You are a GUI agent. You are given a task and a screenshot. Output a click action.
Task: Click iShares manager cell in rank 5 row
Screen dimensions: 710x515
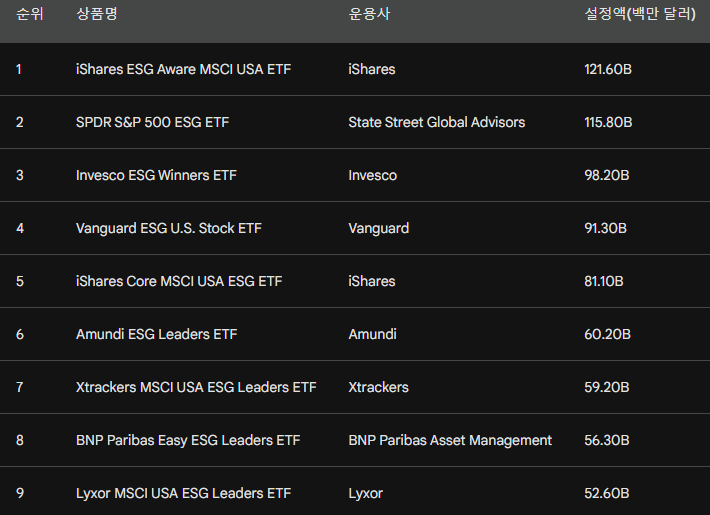(x=372, y=281)
